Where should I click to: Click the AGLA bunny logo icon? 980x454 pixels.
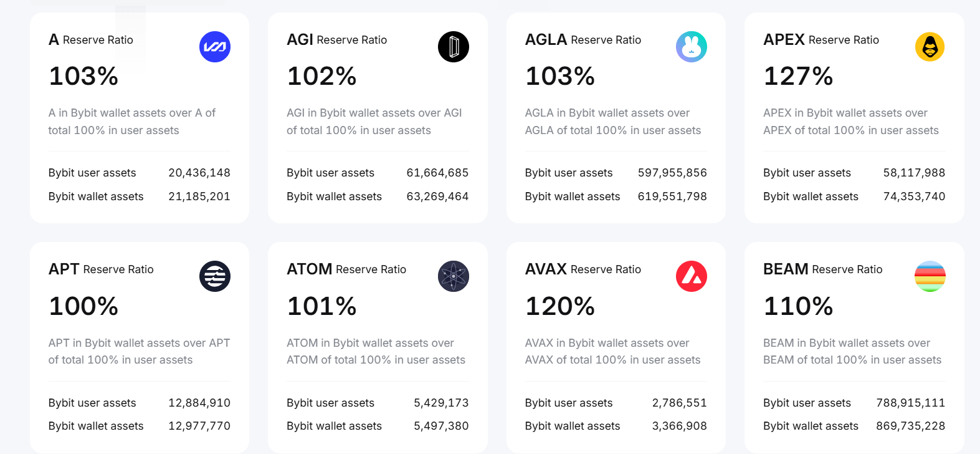click(692, 47)
